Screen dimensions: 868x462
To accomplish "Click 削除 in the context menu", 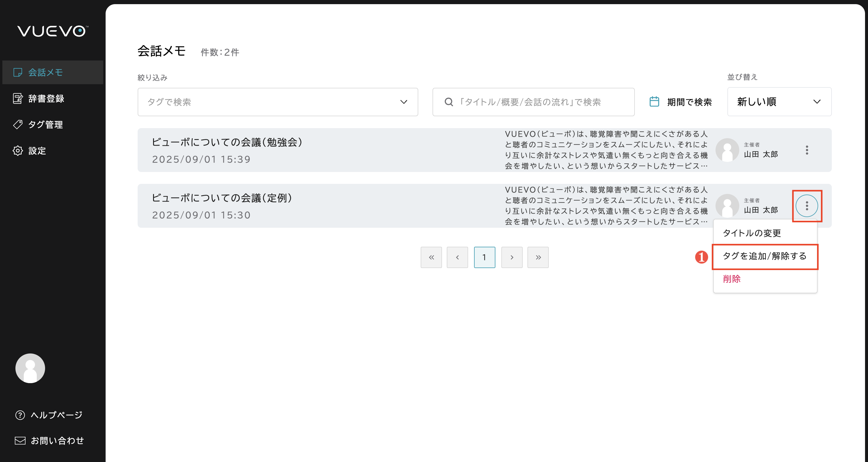I will tap(732, 279).
